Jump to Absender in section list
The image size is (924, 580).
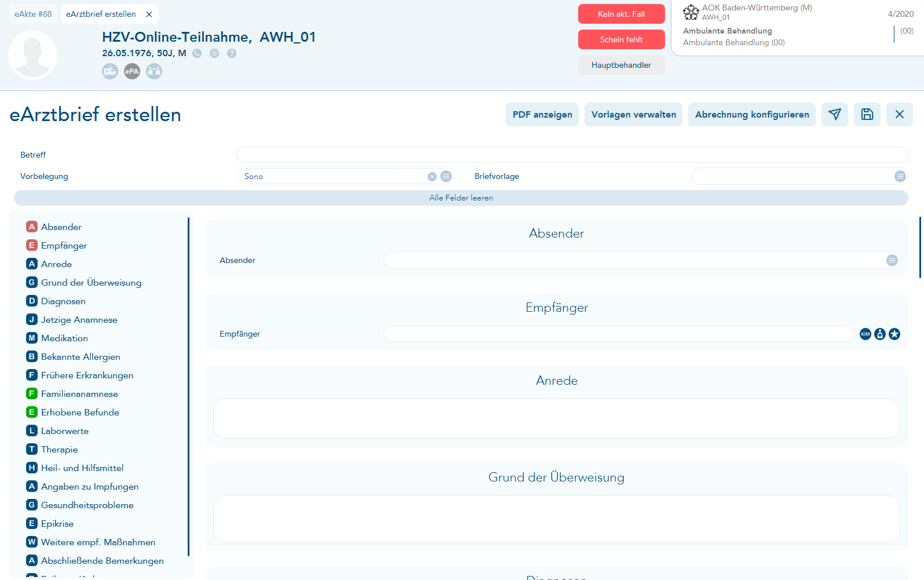click(54, 227)
